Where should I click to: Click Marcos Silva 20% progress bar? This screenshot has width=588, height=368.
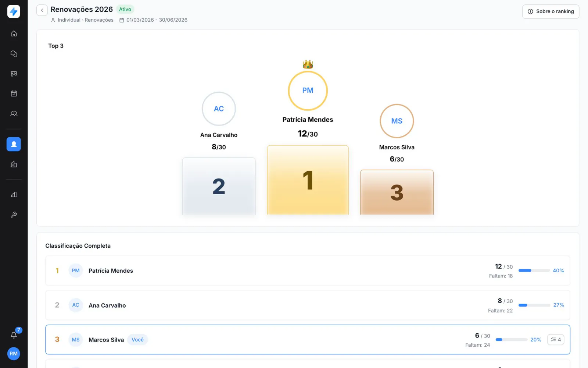(511, 340)
